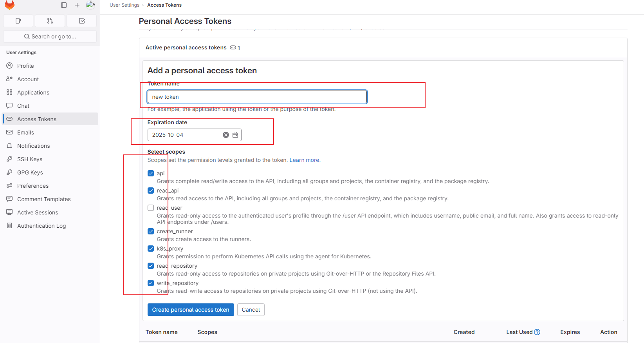Open the to-do list icon

click(81, 20)
